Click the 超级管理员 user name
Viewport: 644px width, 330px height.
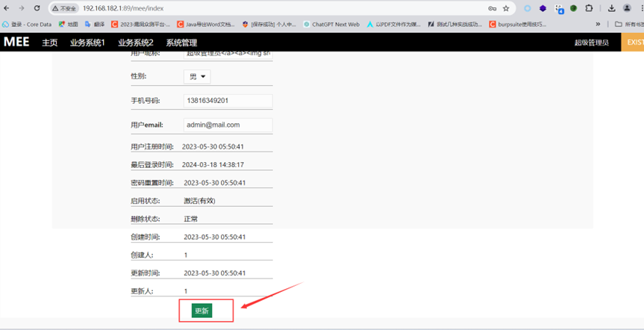(x=592, y=43)
